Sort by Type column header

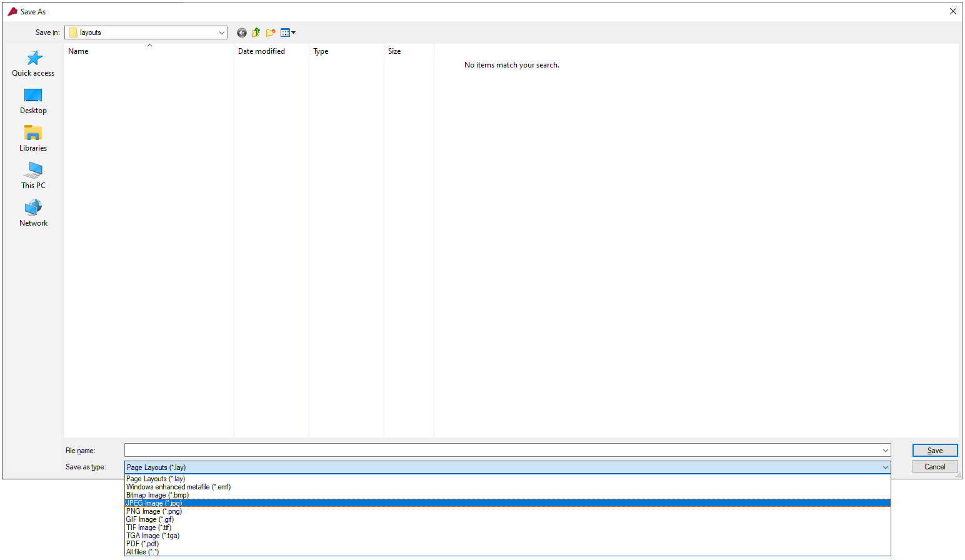(346, 51)
